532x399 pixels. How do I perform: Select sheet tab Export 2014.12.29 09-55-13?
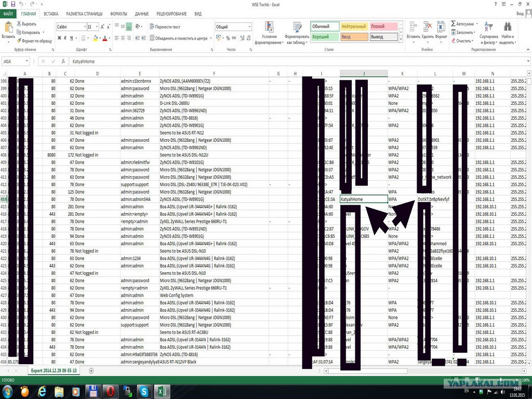tap(54, 370)
